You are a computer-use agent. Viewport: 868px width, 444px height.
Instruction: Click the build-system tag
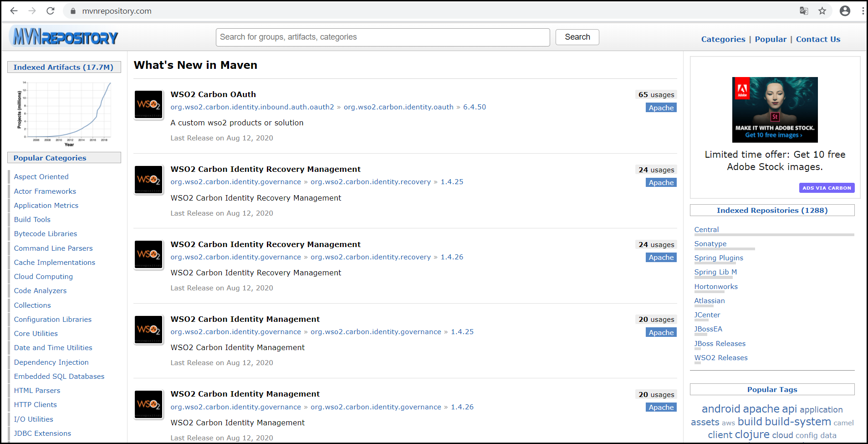coord(798,422)
